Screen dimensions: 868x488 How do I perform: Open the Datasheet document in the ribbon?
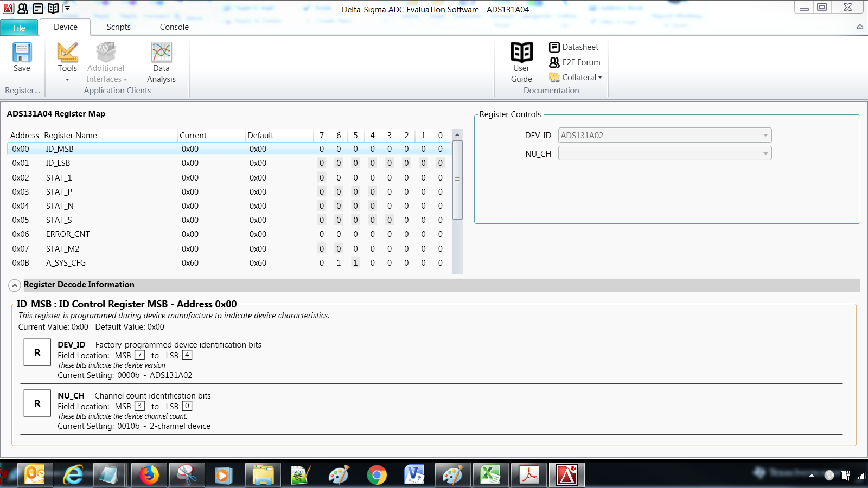[x=573, y=47]
